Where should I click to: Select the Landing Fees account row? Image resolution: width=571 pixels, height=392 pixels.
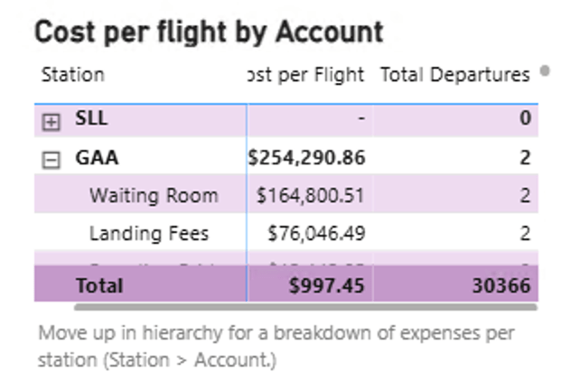click(148, 234)
